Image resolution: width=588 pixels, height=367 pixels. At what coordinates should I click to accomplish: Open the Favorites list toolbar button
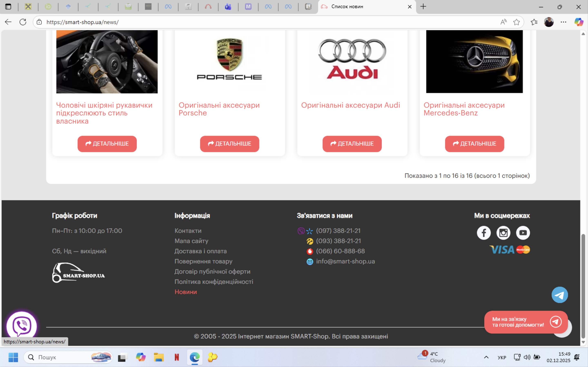pos(534,22)
